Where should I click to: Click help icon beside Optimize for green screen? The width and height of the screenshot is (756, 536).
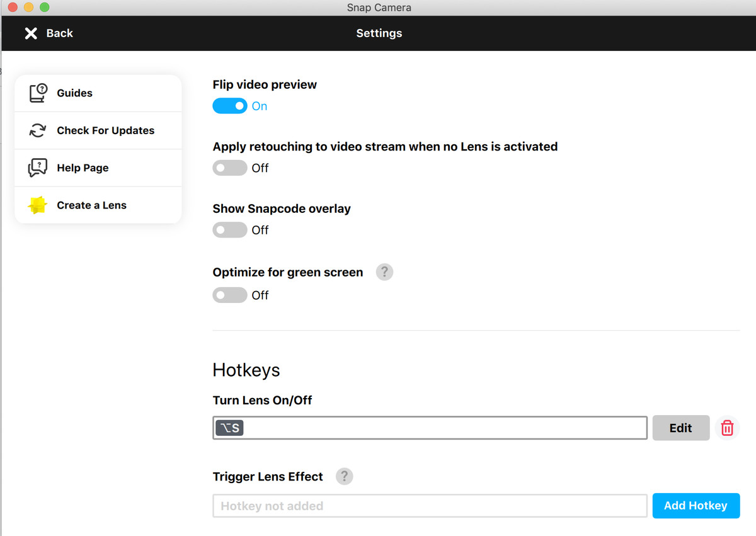pos(384,272)
